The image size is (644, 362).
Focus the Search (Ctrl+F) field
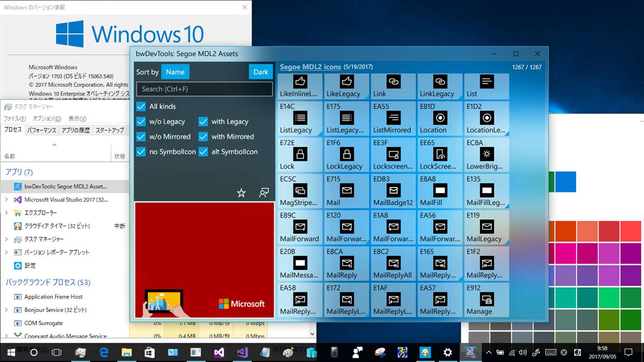click(x=204, y=89)
